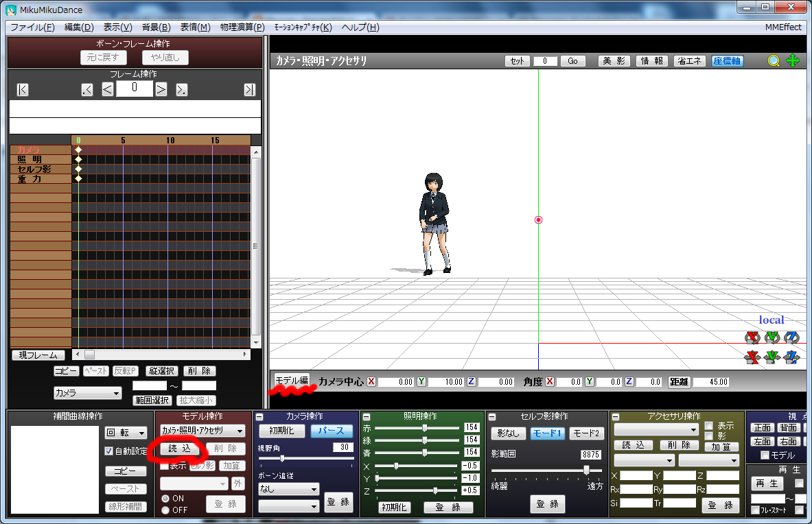
Task: Open the 編集(D) menu
Action: [x=79, y=27]
